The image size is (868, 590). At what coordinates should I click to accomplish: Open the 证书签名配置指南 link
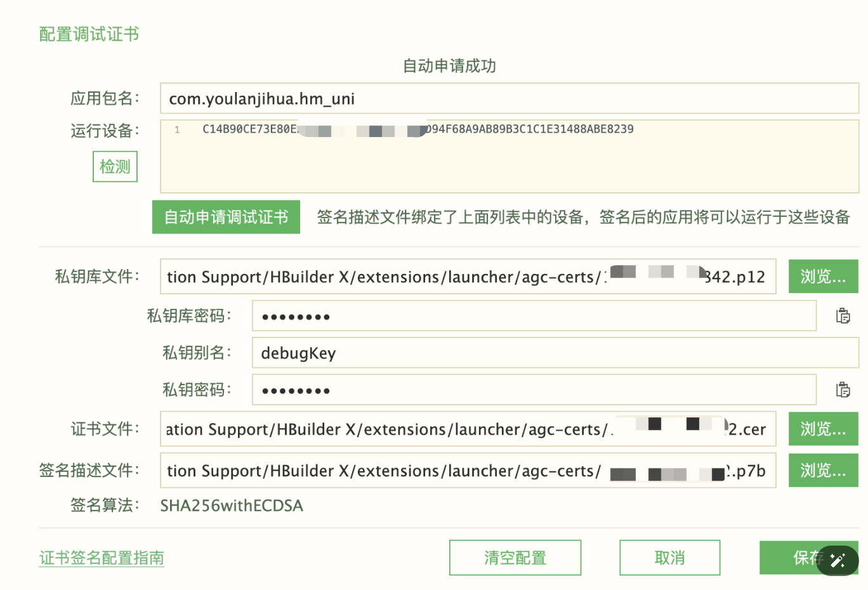[x=102, y=558]
